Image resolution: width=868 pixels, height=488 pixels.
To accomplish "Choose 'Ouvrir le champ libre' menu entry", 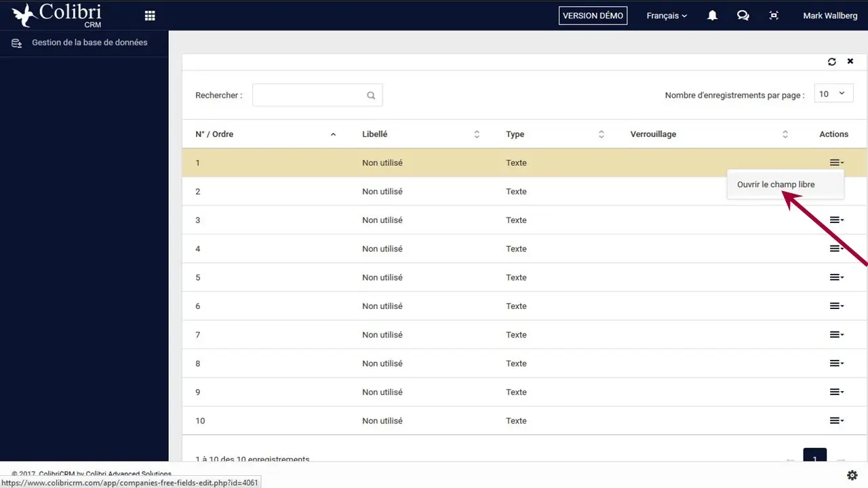I will (x=785, y=184).
